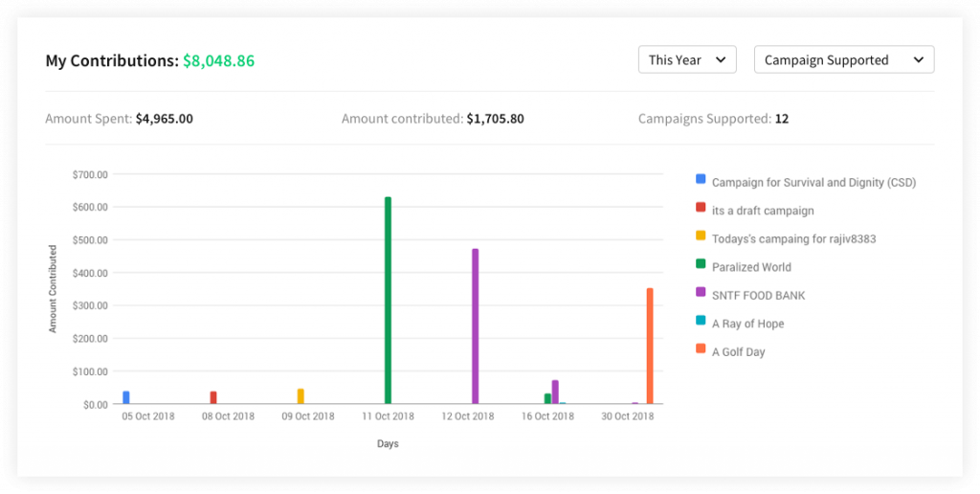
Task: Click the Campaigns Supported count of 12
Action: pyautogui.click(x=782, y=119)
